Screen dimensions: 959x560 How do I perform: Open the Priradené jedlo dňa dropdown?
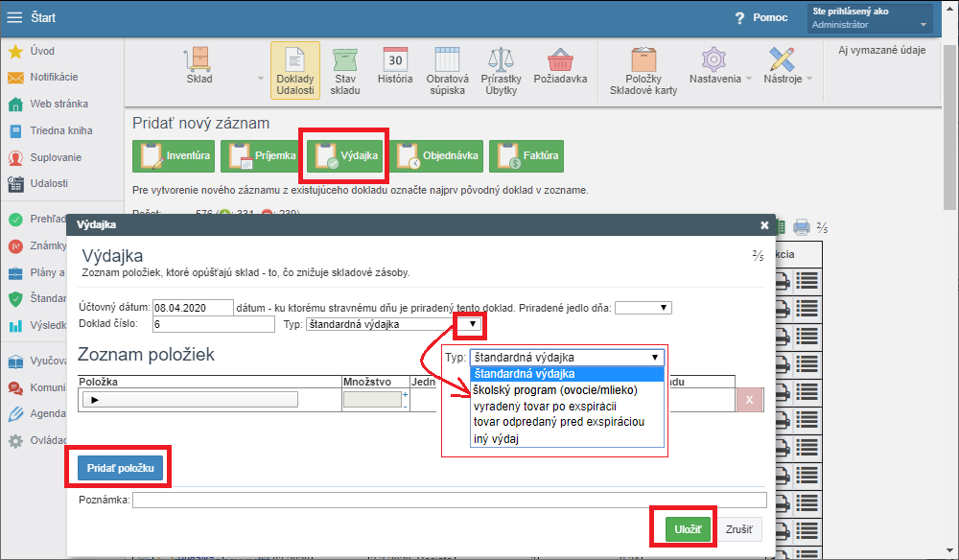click(643, 308)
